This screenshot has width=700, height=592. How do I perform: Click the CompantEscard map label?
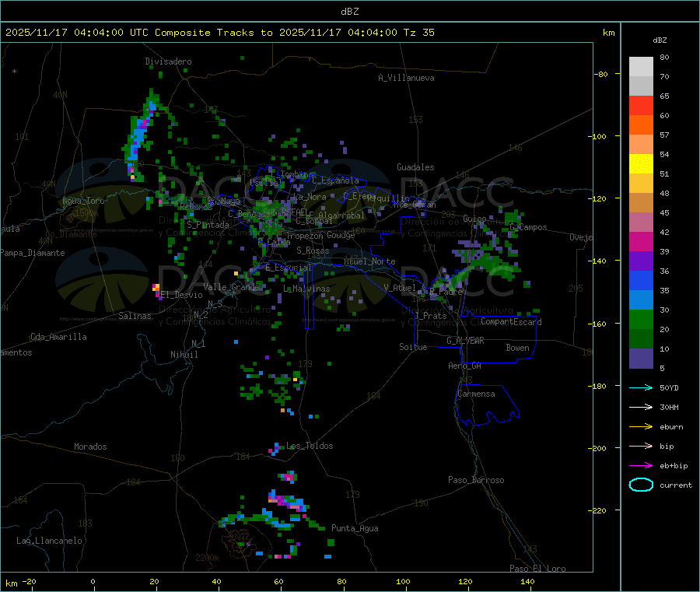pos(511,321)
